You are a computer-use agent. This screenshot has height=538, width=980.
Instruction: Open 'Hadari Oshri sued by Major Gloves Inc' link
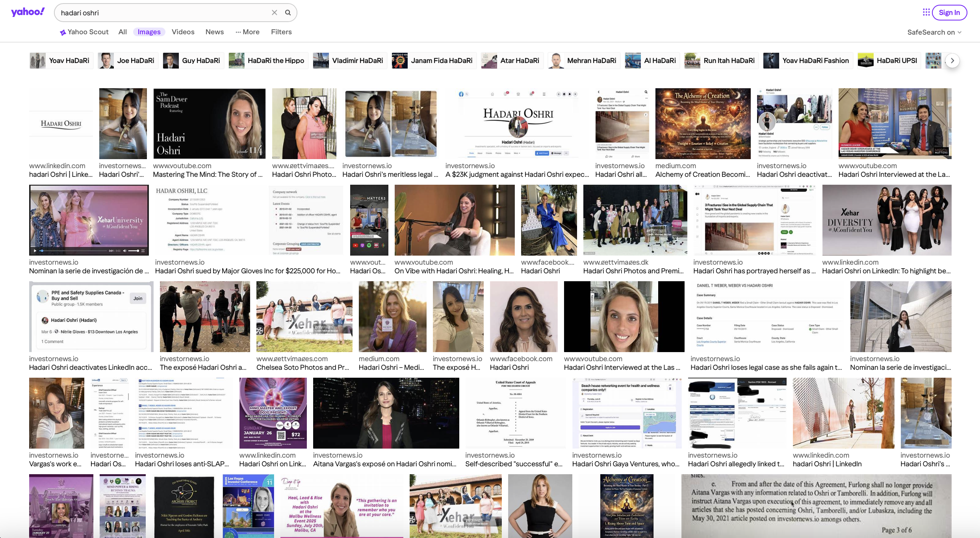(x=248, y=271)
